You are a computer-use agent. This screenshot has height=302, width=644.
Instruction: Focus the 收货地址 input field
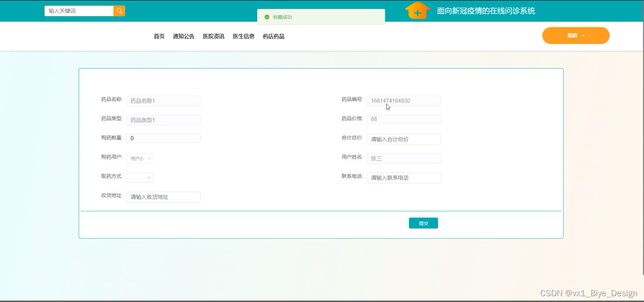coord(163,197)
